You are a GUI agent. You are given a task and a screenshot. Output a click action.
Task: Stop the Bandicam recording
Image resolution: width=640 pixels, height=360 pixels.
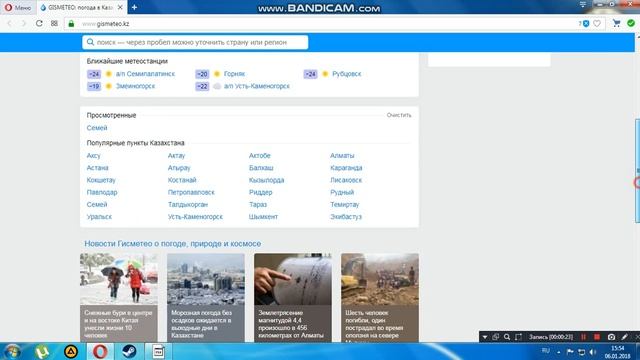[x=597, y=337]
